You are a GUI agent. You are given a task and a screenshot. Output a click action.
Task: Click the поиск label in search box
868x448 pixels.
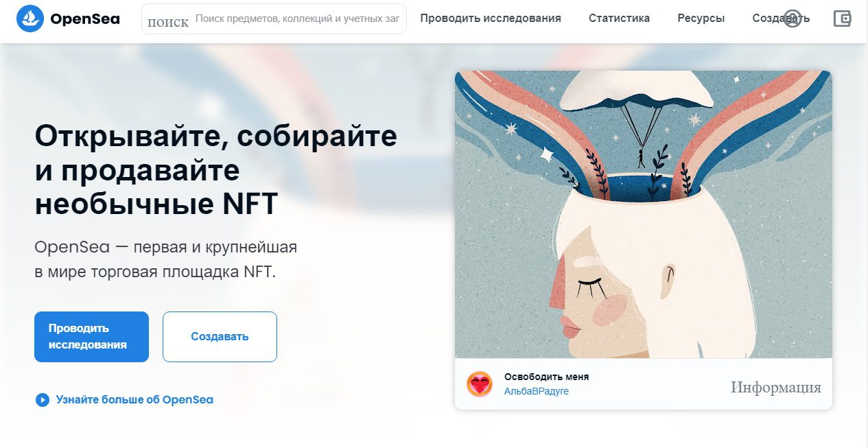pos(168,22)
